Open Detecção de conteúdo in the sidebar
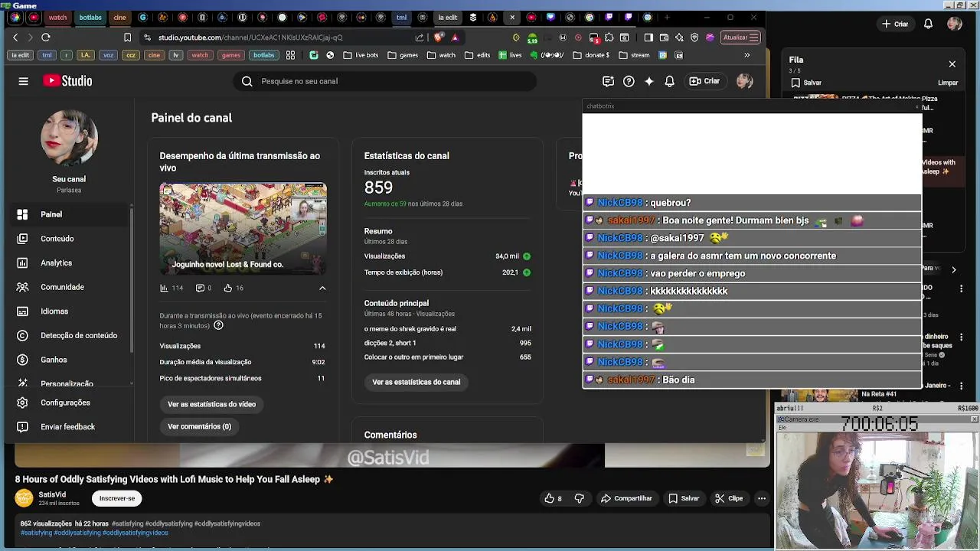Screen dimensions: 980x551 click(x=69, y=335)
